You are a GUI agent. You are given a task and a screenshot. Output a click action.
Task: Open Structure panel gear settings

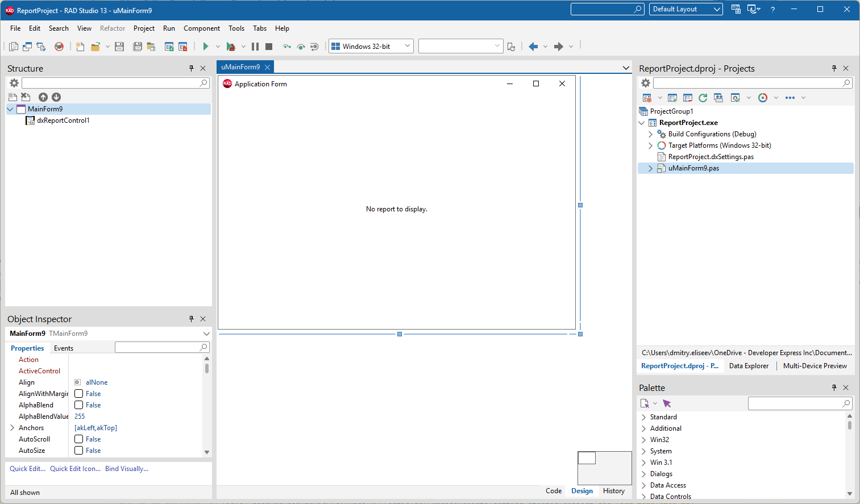point(14,83)
